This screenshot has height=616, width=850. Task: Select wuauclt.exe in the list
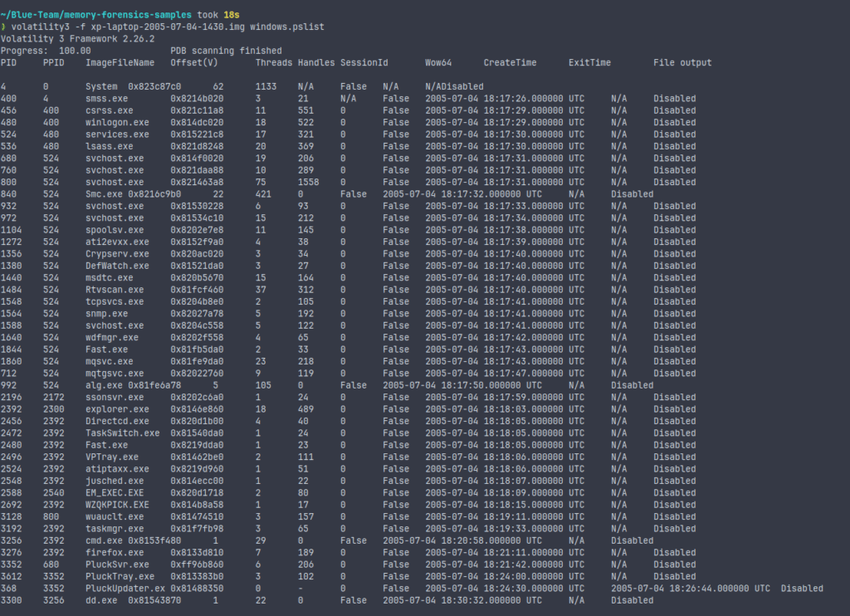[x=115, y=516]
